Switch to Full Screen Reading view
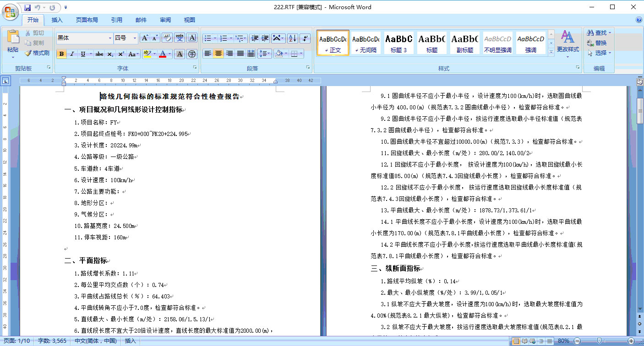644x346 pixels. (524, 341)
